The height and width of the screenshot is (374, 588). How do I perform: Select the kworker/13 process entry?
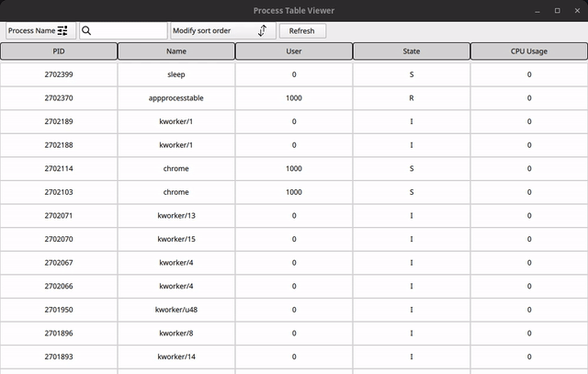click(x=176, y=216)
